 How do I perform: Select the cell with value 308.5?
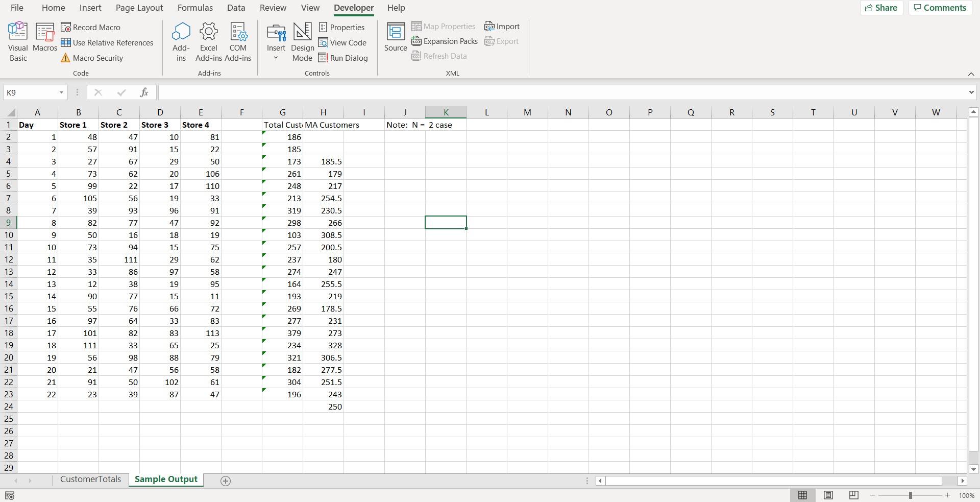(323, 235)
